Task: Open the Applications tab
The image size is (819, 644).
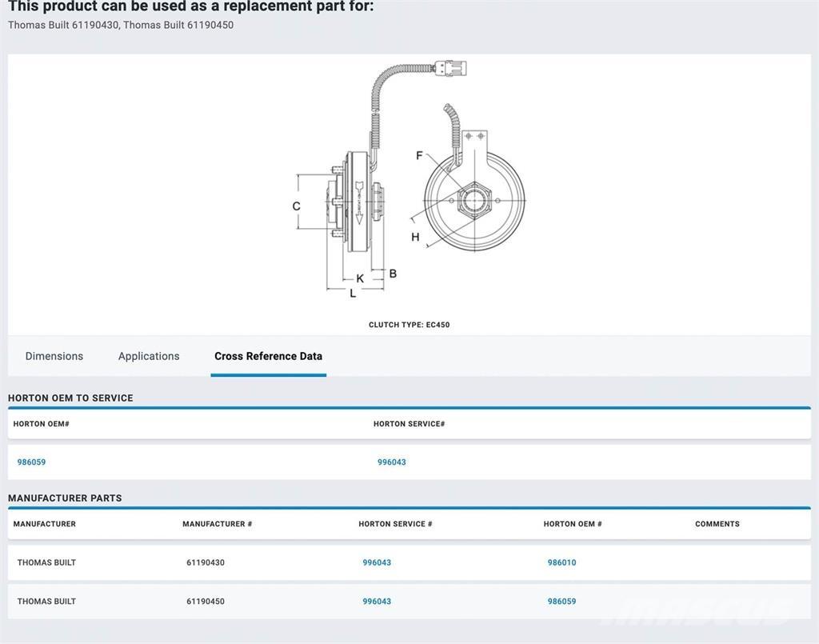Action: (x=149, y=356)
